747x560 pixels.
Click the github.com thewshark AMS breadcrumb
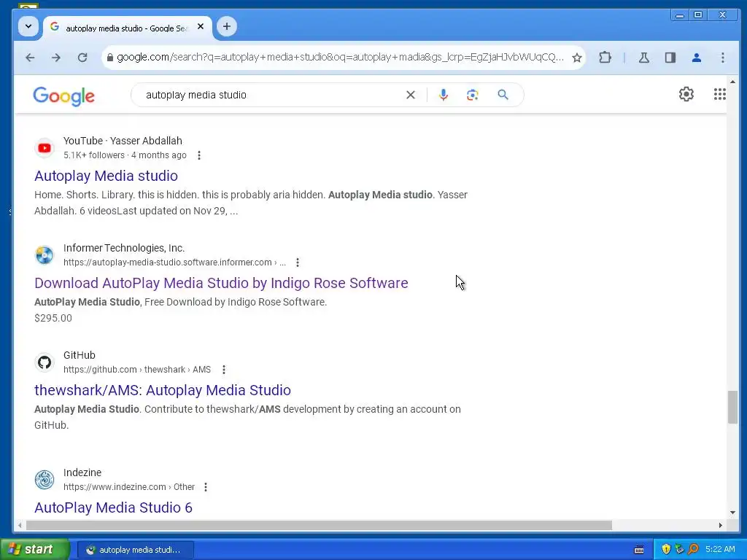[136, 370]
